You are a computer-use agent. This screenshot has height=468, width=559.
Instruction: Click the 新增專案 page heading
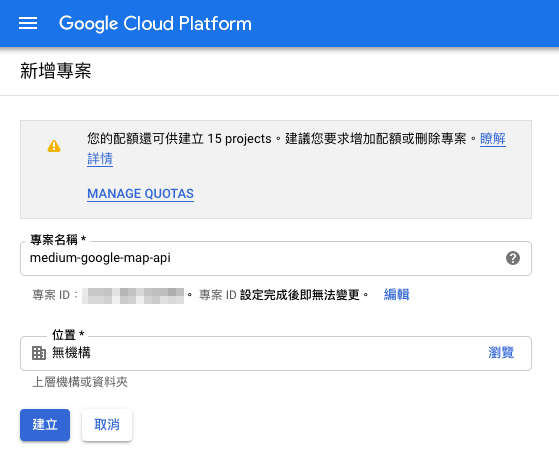56,71
